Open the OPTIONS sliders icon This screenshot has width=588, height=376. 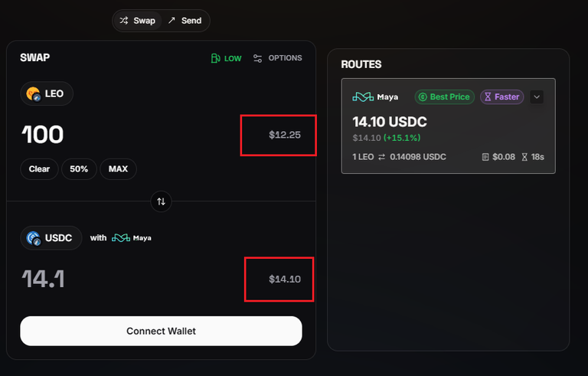click(257, 58)
